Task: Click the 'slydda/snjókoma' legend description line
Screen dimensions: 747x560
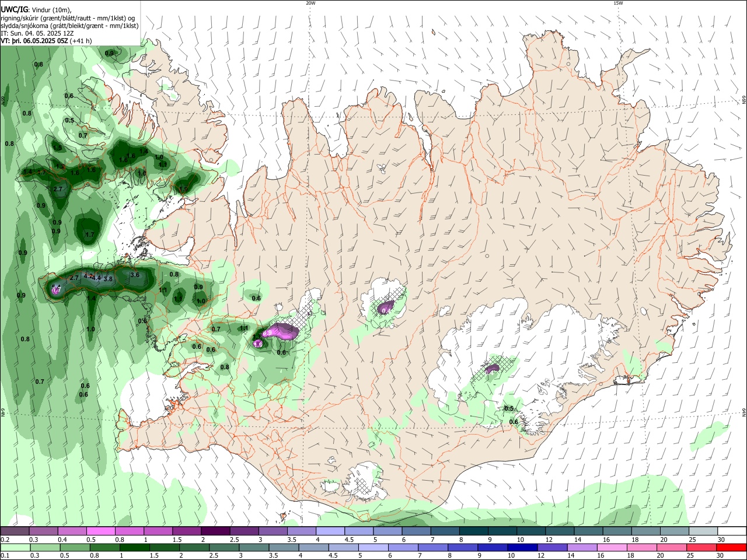Action: coord(69,26)
